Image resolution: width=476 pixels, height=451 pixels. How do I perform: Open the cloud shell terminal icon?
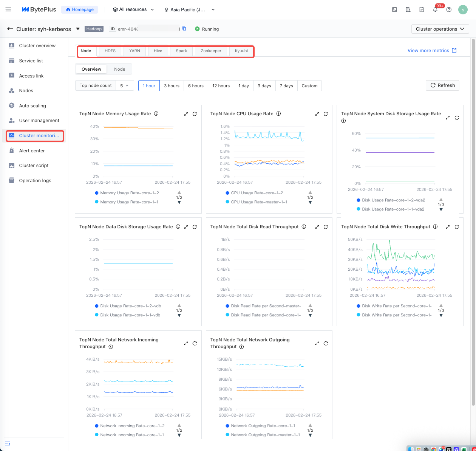(394, 10)
